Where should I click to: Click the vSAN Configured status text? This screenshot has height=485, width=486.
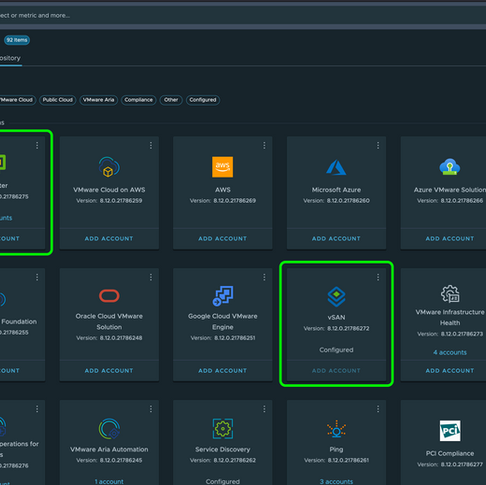[x=336, y=350]
